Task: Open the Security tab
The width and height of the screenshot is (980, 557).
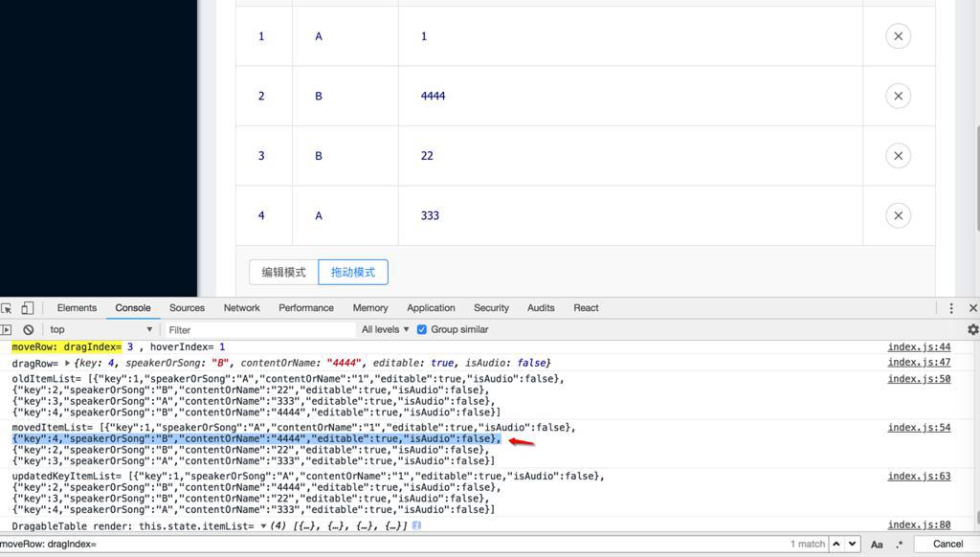Action: 491,308
